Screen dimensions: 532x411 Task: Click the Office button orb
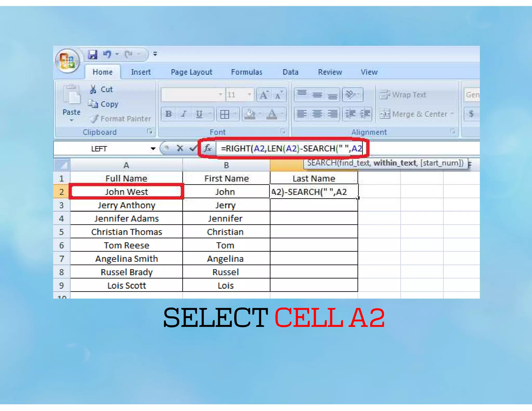(x=67, y=60)
